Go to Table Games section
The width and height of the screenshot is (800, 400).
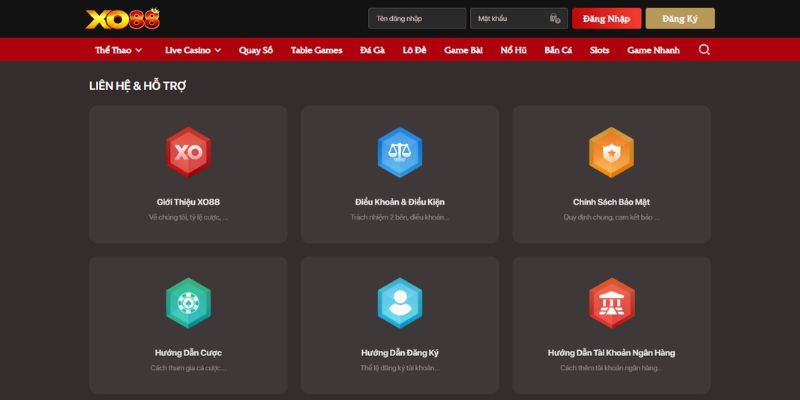coord(316,50)
